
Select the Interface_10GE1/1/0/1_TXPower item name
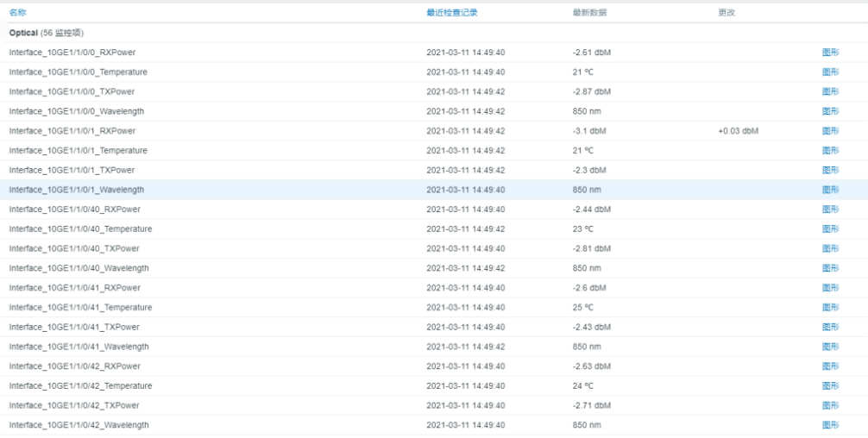[72, 170]
